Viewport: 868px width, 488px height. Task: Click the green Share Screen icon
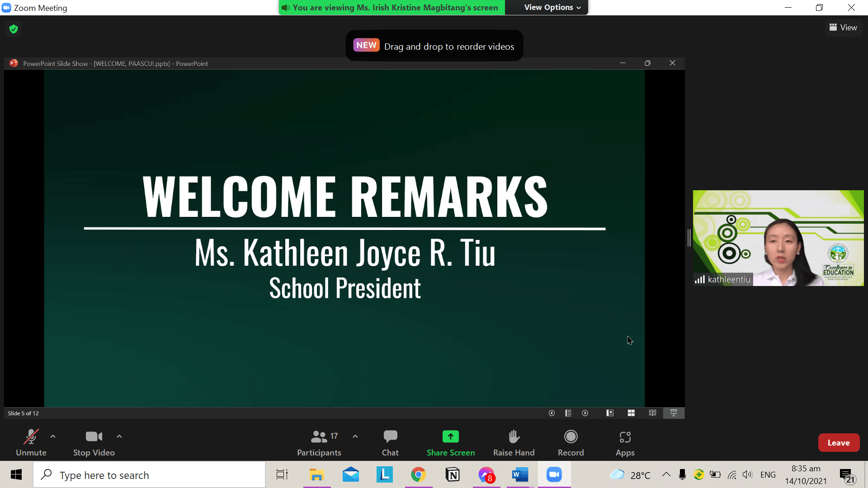(450, 436)
